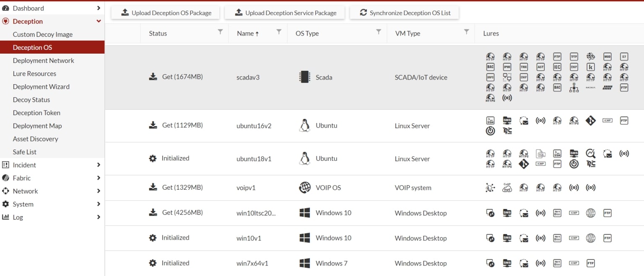This screenshot has width=644, height=276.
Task: Click the S7 lure icon for scadav3
Action: click(624, 57)
